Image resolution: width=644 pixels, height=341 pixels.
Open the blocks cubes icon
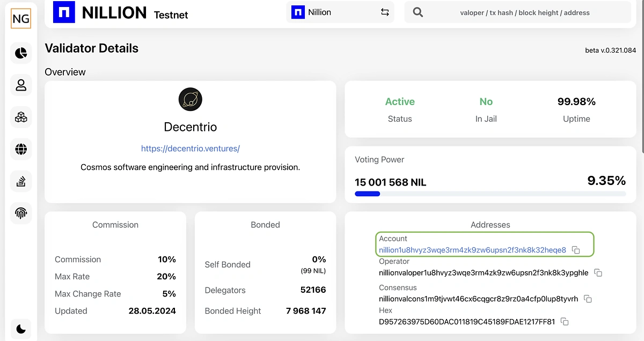(x=21, y=117)
